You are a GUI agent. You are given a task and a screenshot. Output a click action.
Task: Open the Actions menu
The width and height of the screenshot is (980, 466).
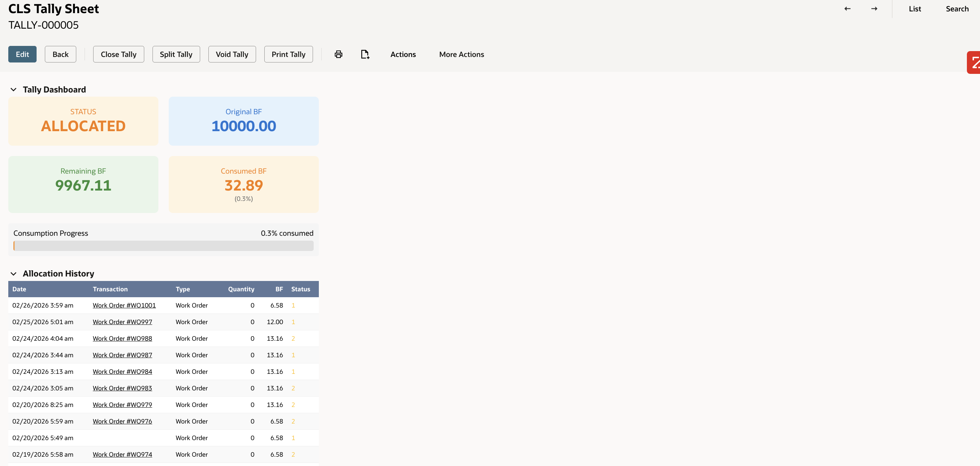click(x=403, y=55)
